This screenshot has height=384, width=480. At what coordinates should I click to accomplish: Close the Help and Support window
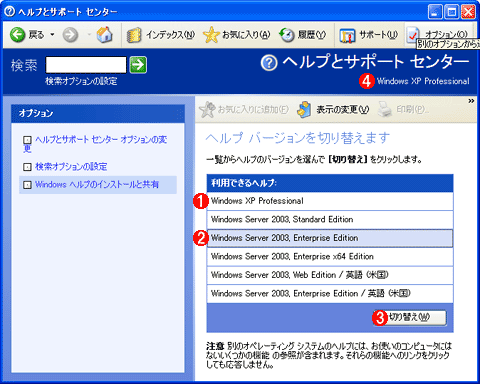click(468, 12)
